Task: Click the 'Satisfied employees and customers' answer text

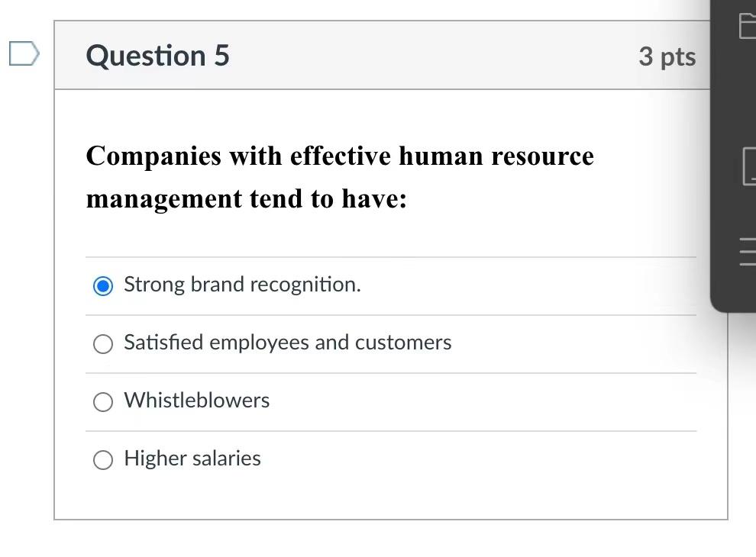Action: coord(287,343)
